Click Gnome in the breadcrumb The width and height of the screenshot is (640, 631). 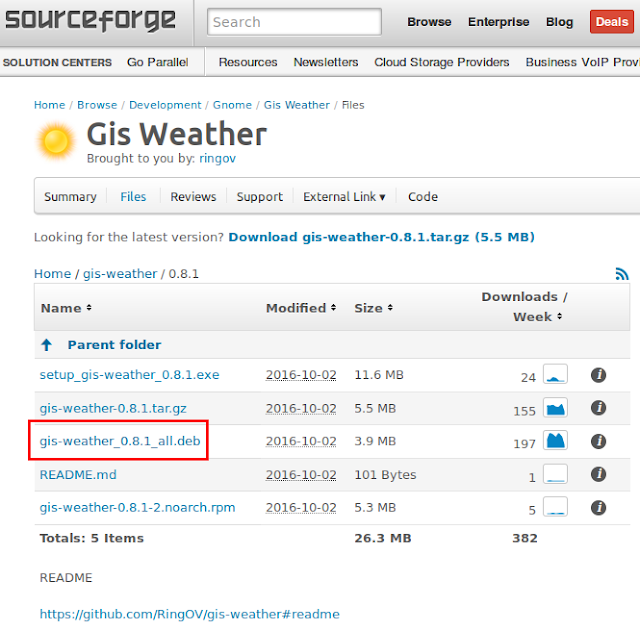point(232,105)
